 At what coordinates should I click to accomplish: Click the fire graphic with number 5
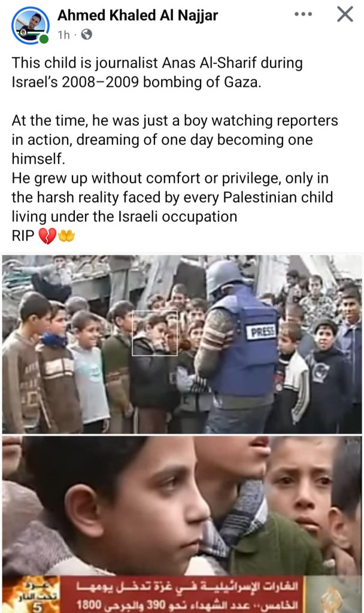point(31,594)
